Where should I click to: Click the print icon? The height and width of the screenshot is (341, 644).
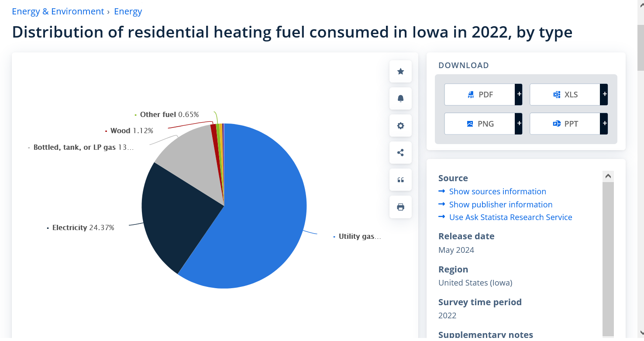click(x=400, y=207)
